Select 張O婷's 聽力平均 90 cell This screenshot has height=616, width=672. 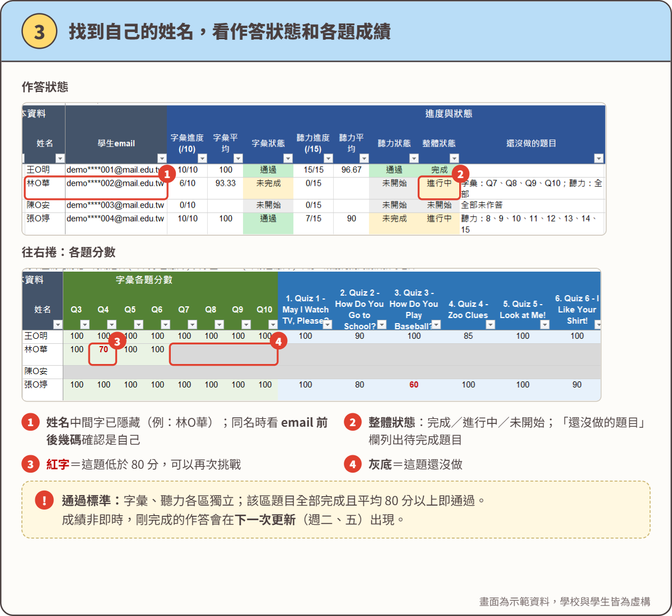pos(352,223)
